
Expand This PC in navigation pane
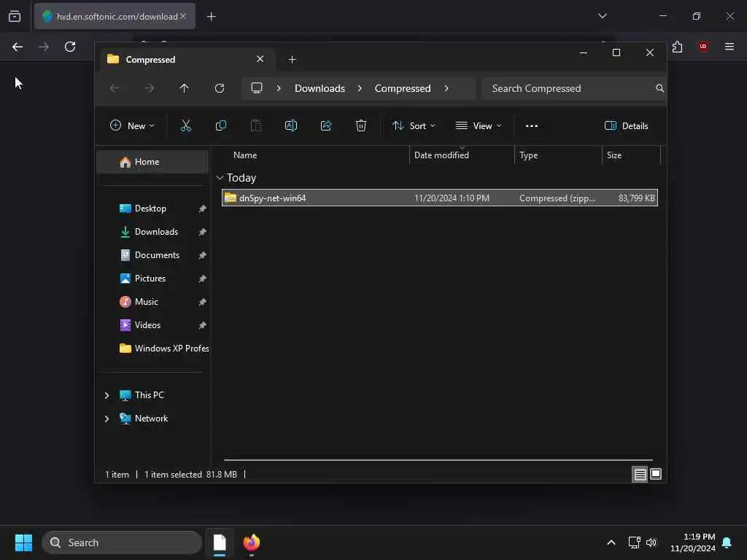(107, 395)
